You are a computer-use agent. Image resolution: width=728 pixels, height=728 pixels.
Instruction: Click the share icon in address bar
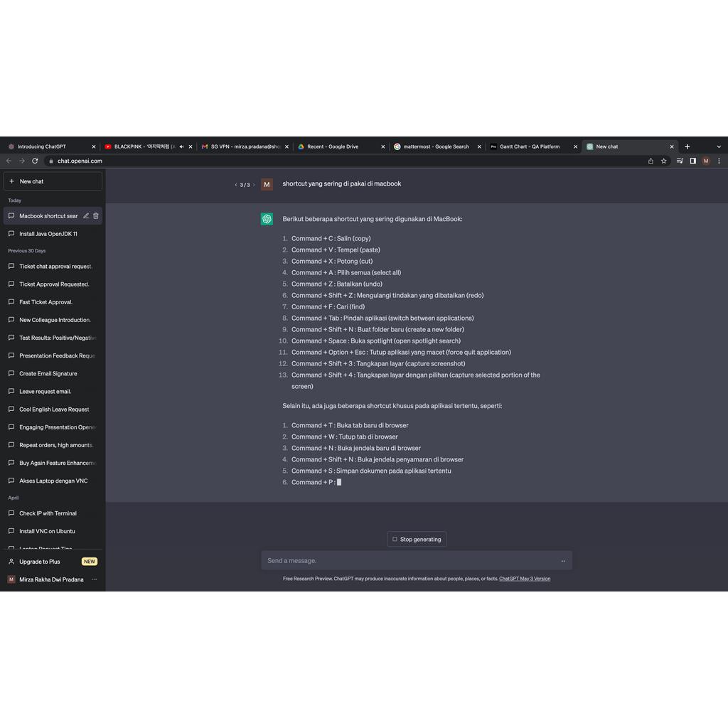pos(651,161)
